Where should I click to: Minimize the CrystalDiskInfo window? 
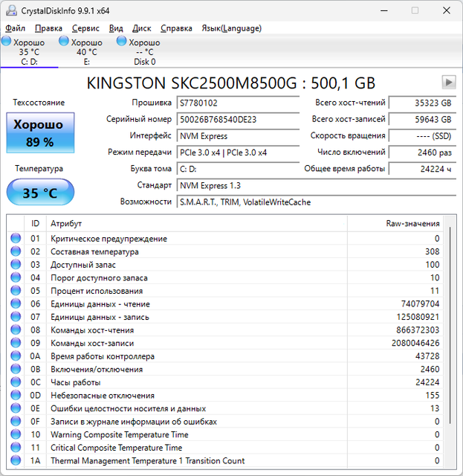point(384,10)
